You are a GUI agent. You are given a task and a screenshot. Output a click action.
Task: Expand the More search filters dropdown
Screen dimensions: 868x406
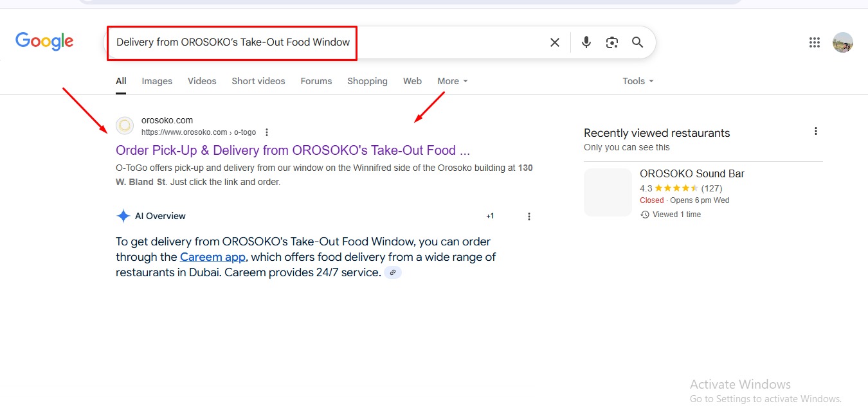click(452, 81)
